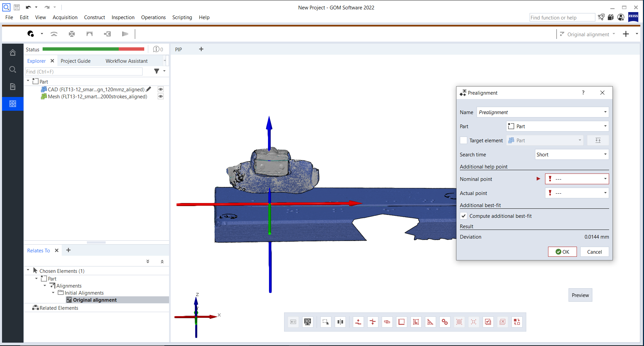Click the save project icon in the title bar

(x=17, y=7)
